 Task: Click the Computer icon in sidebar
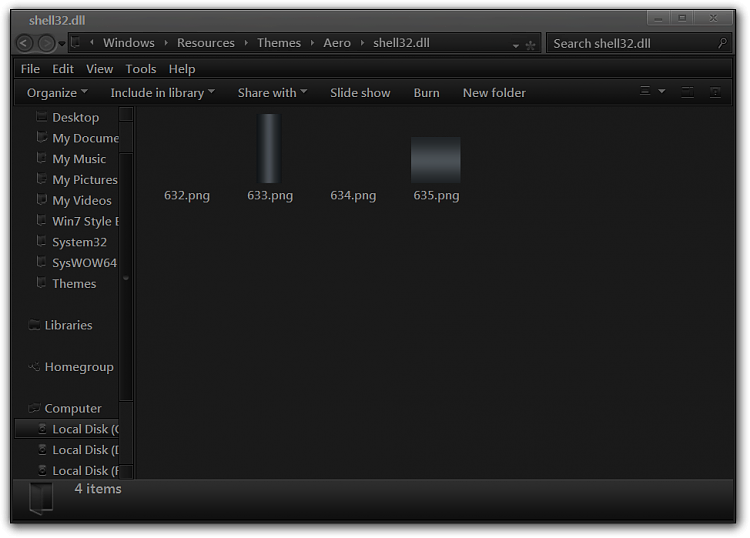coord(34,408)
